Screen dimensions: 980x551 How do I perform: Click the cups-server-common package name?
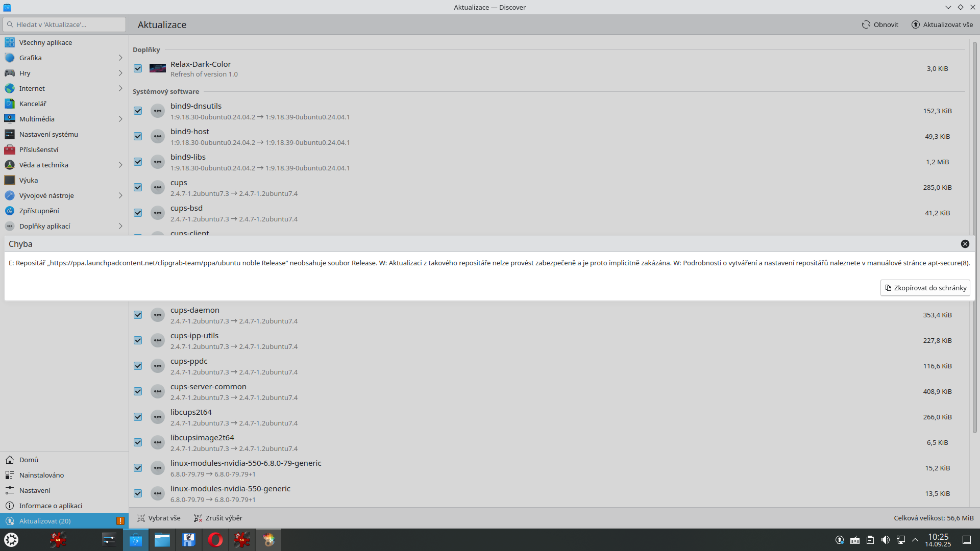click(x=208, y=387)
